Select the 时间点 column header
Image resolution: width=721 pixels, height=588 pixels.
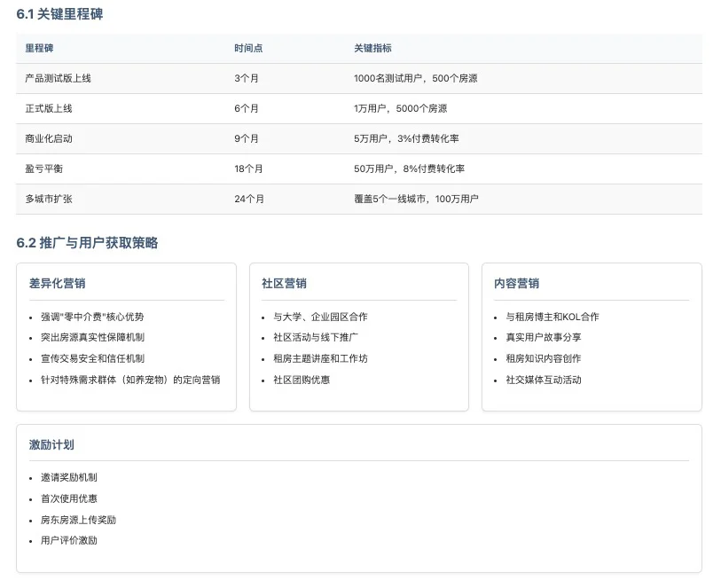248,48
